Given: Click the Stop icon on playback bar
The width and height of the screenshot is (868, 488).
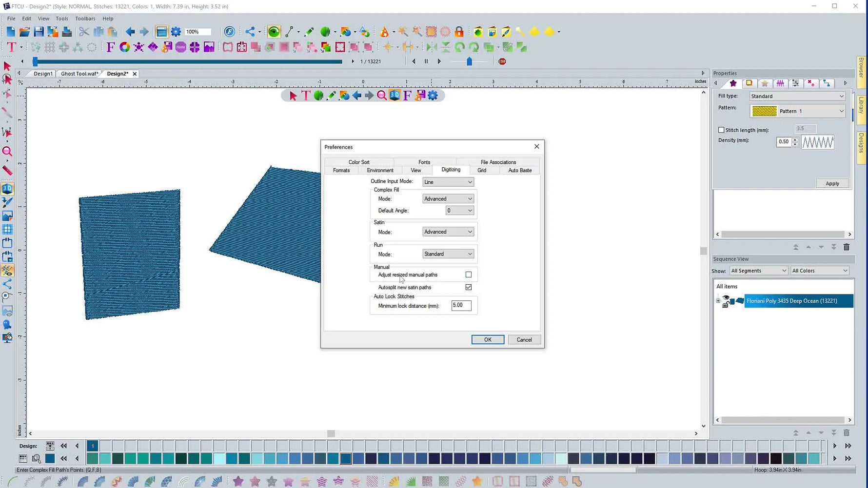Looking at the screenshot, I should click(x=502, y=61).
